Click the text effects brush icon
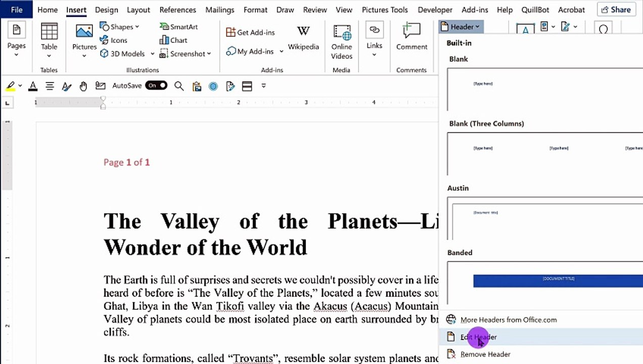This screenshot has height=364, width=643. tap(66, 86)
